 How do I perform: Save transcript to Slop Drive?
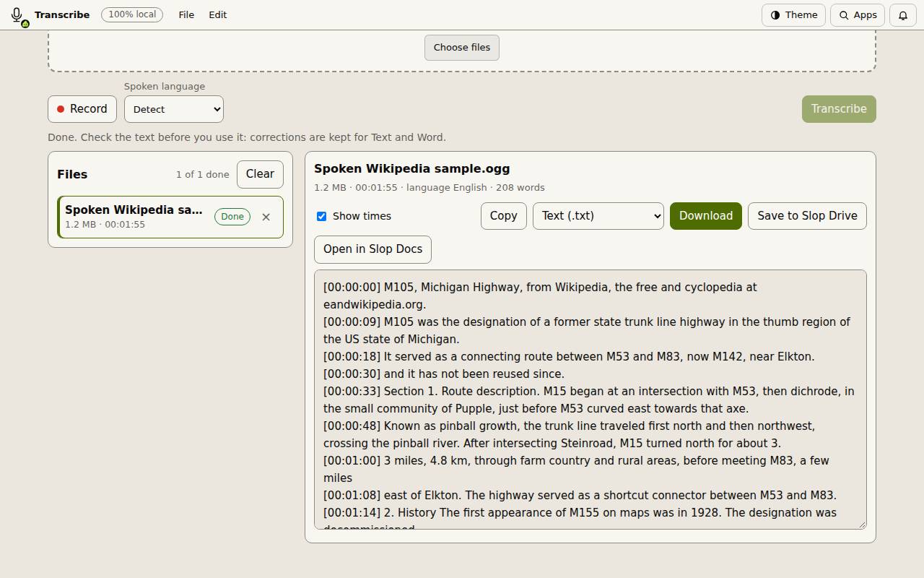807,216
